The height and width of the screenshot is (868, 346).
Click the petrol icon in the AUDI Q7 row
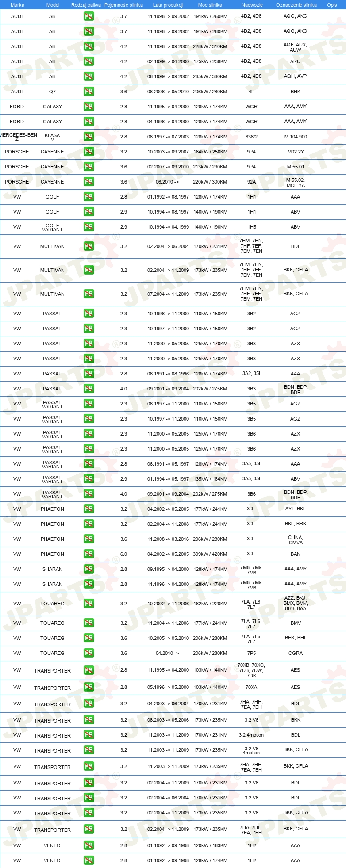88,92
